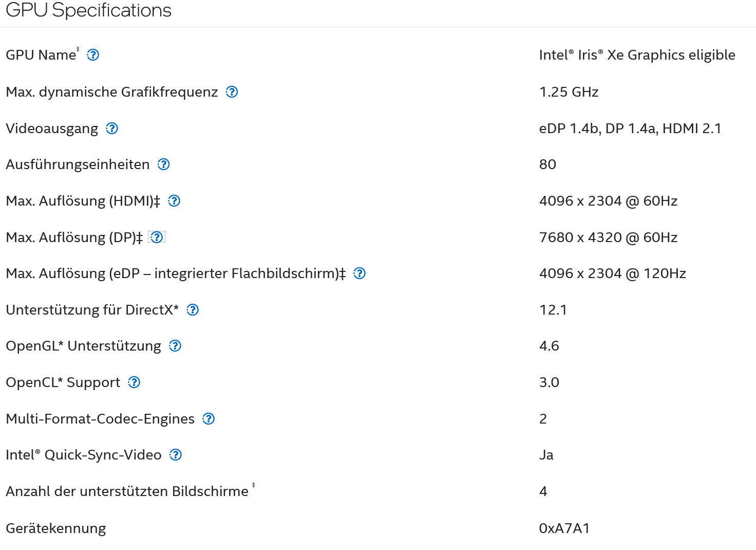This screenshot has width=756, height=550.
Task: Show help for Ausführungseinheiten
Action: tap(164, 164)
